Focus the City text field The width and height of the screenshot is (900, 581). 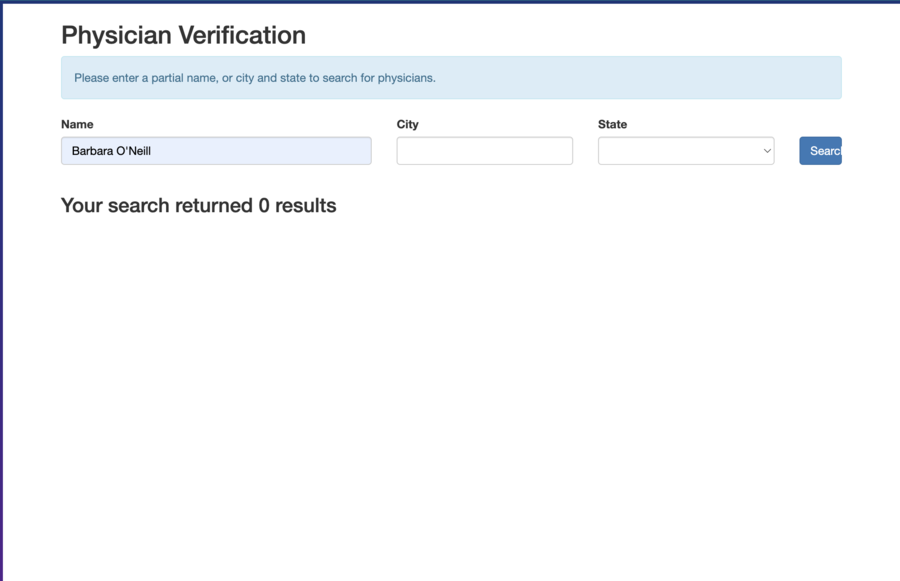[x=484, y=151]
